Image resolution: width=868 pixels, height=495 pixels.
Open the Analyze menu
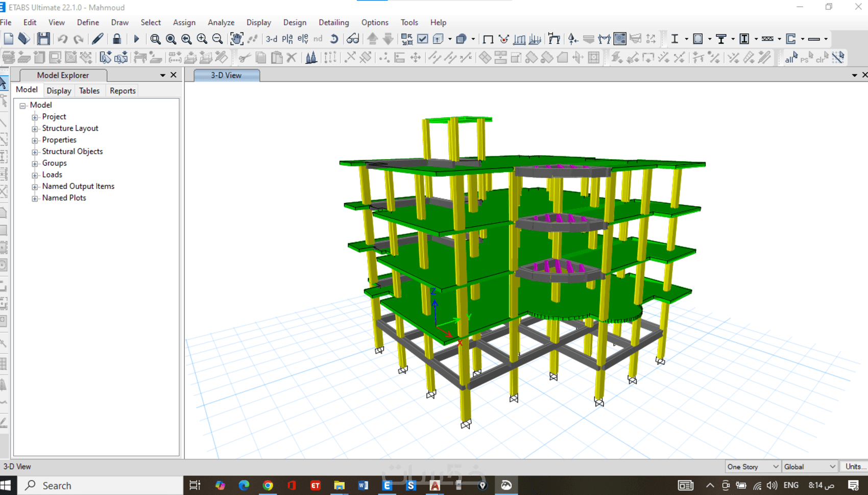click(221, 22)
